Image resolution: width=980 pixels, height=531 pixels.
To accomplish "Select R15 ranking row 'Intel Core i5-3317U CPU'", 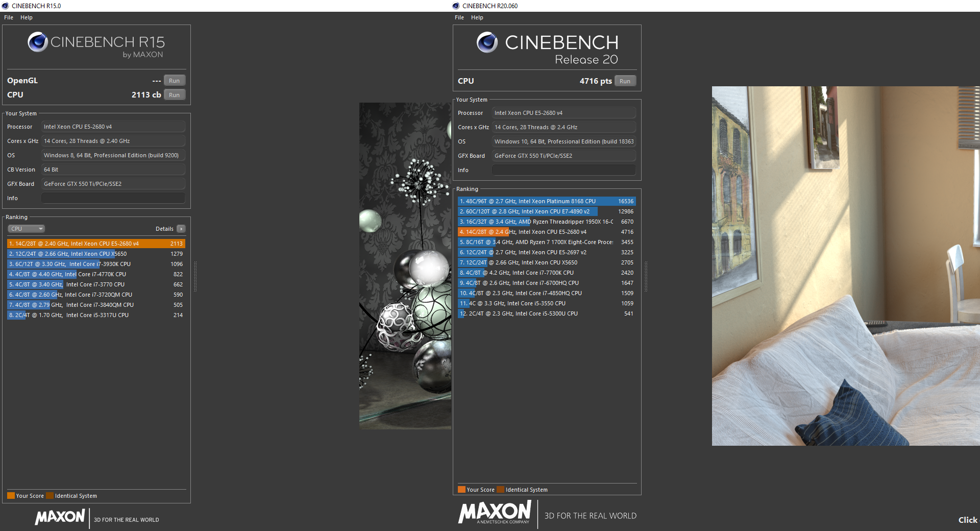I will [x=96, y=315].
